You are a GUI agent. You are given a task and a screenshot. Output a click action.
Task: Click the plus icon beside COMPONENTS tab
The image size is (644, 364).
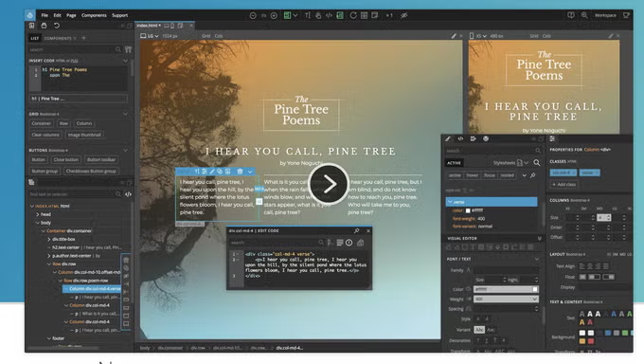[x=83, y=38]
